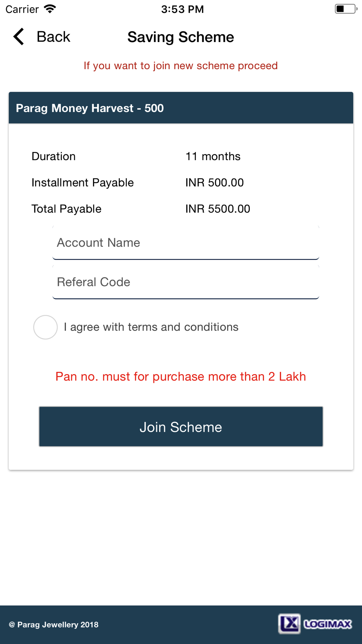Tap the Join Scheme button
Viewport: 362px width, 644px height.
(181, 427)
